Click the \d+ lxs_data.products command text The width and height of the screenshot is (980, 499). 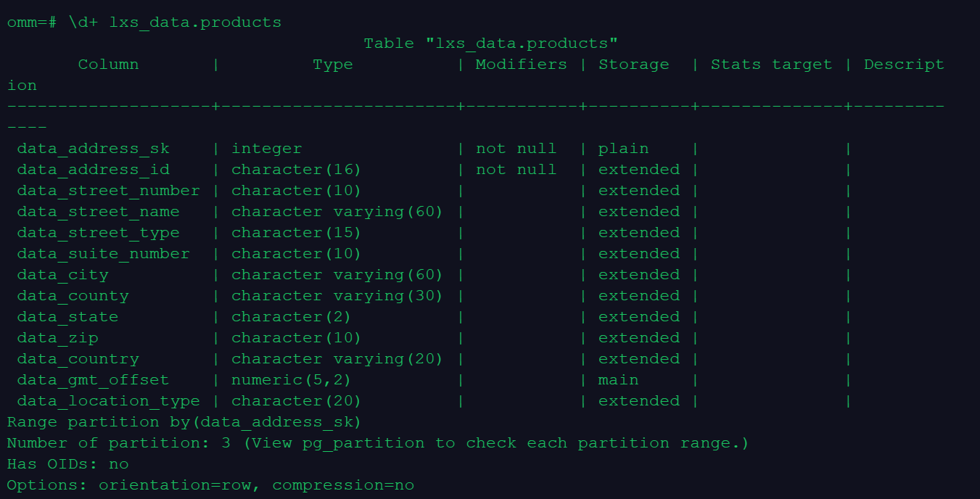pos(175,22)
